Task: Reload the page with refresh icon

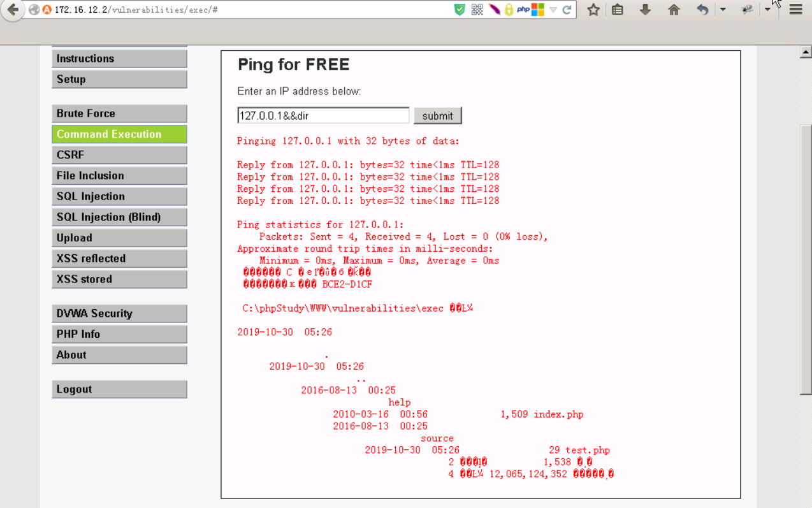Action: click(567, 10)
